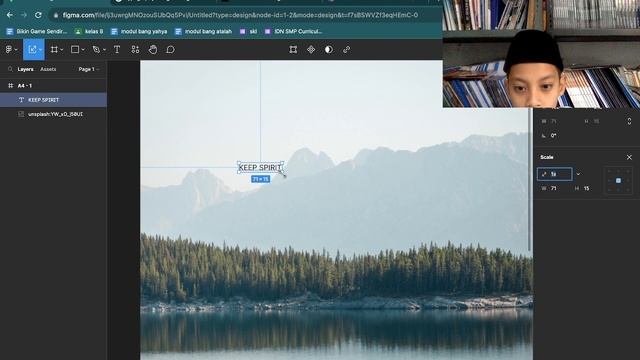Open Move tools dropdown arrow
This screenshot has height=360, width=640.
(40, 50)
